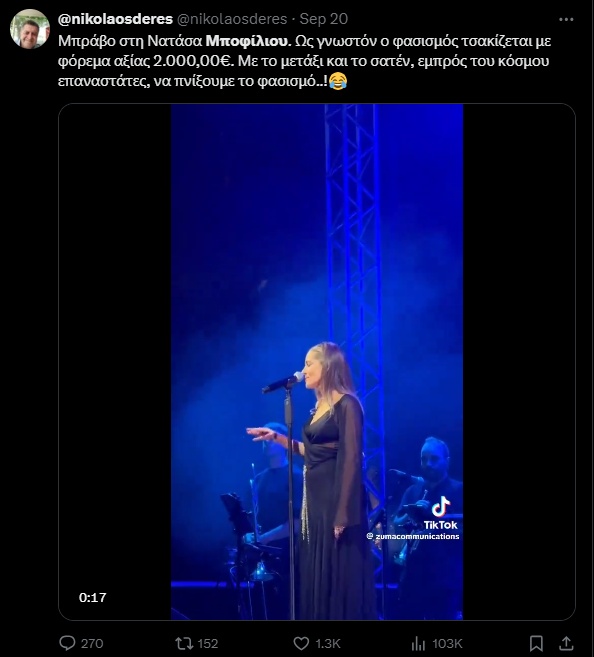This screenshot has width=594, height=657.
Task: Click the bold @nikolaosderes display name
Action: [115, 19]
